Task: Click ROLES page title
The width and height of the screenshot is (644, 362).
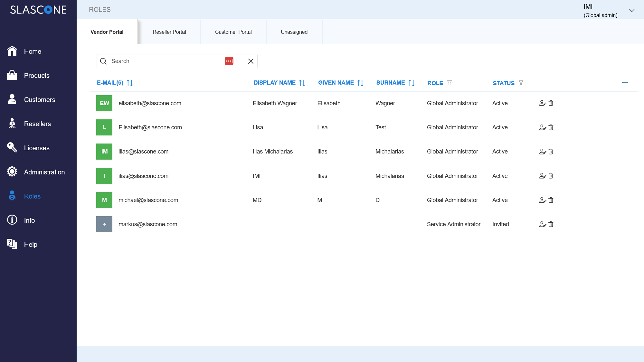Action: (100, 10)
